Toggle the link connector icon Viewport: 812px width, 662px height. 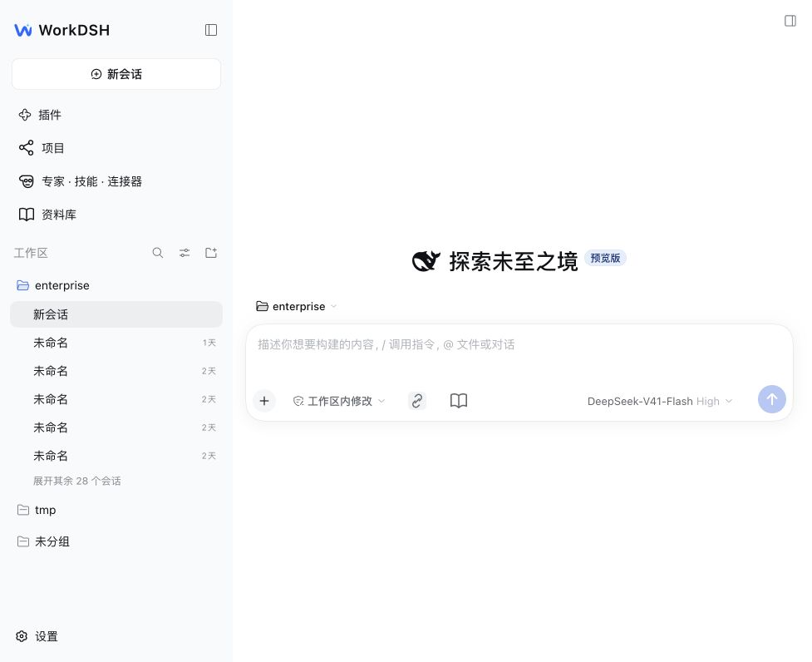pos(417,401)
